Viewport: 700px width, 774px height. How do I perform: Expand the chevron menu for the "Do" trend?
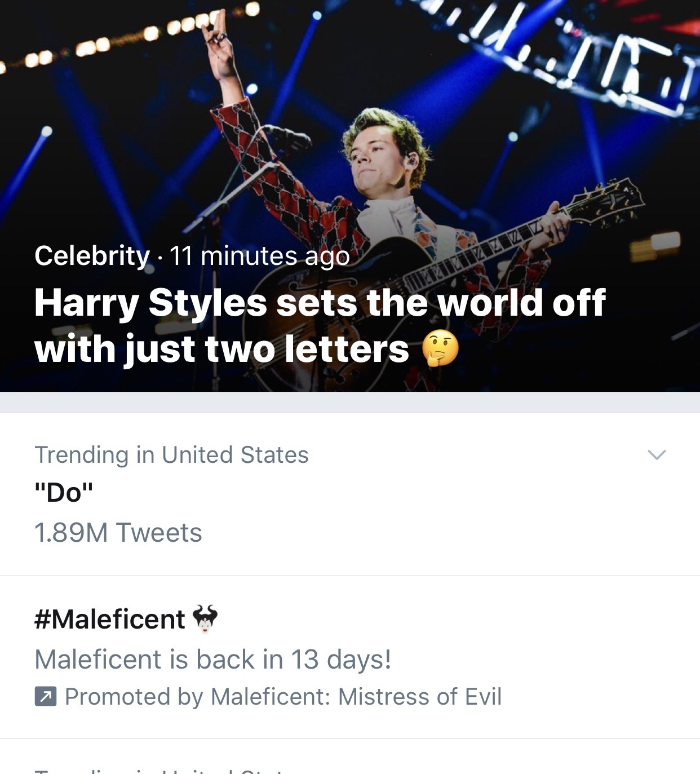pyautogui.click(x=657, y=455)
